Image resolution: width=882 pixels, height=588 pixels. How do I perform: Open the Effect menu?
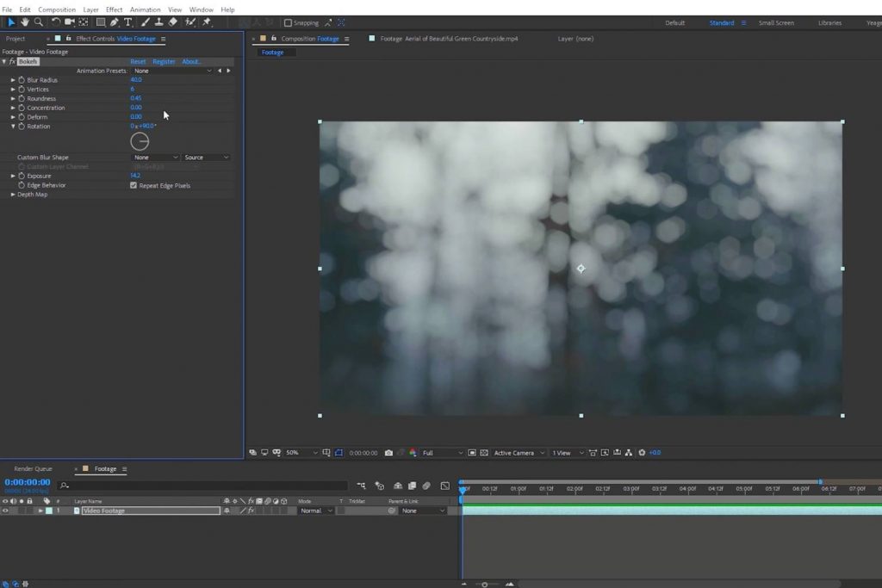click(114, 9)
